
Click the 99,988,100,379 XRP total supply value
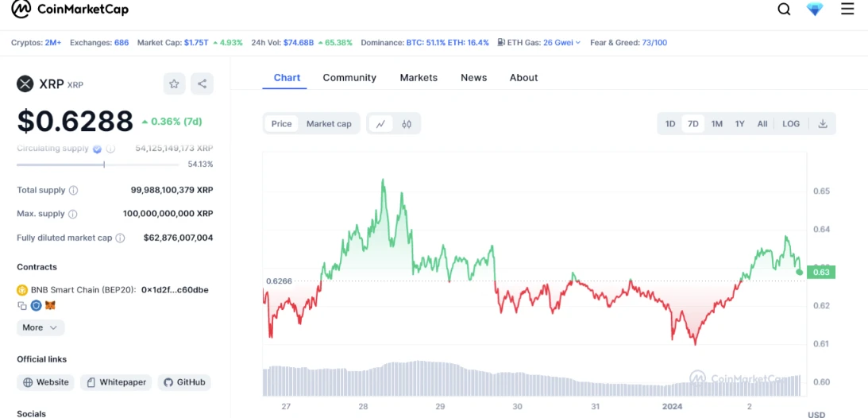coord(172,190)
